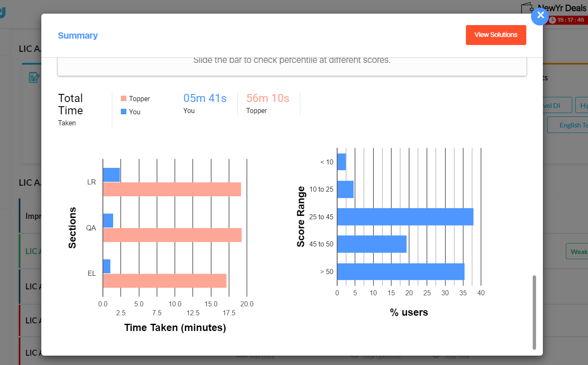
Task: Select the blue You bar for QA section
Action: pyautogui.click(x=108, y=221)
